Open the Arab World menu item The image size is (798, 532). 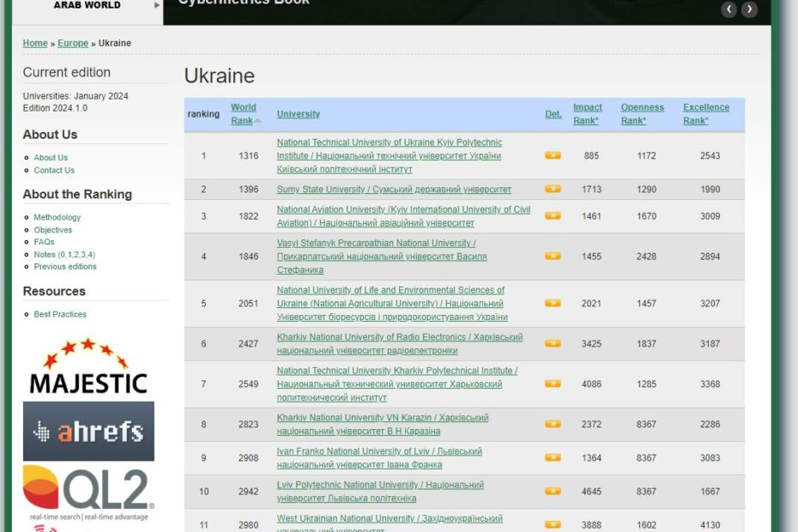click(88, 5)
